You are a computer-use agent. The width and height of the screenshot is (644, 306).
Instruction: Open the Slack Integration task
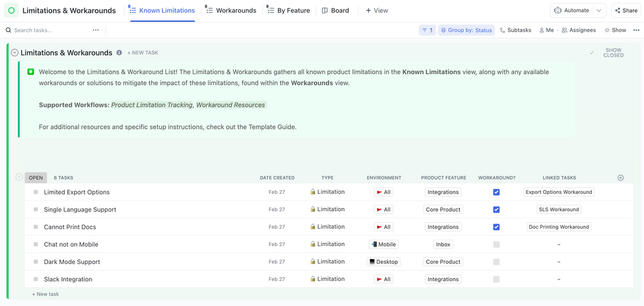(68, 280)
